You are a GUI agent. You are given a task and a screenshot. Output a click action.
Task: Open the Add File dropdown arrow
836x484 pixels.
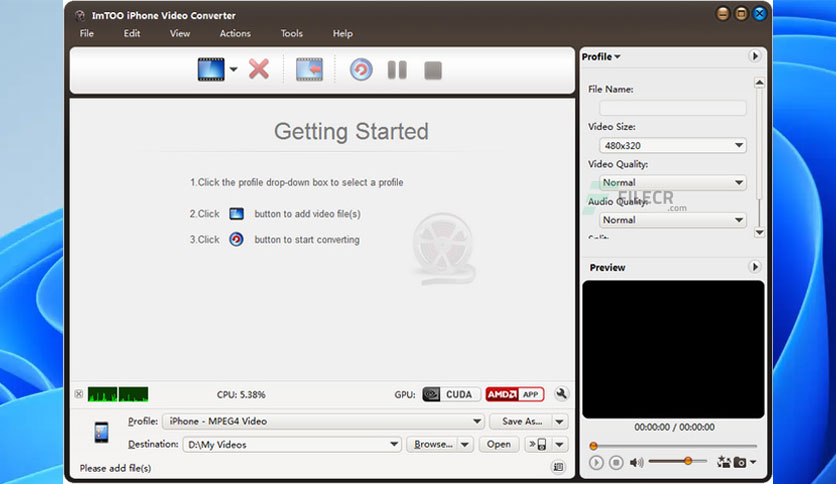pos(234,69)
